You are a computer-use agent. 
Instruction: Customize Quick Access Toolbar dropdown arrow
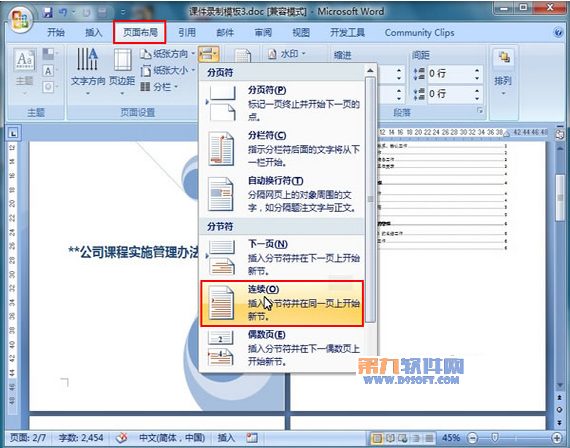point(123,13)
